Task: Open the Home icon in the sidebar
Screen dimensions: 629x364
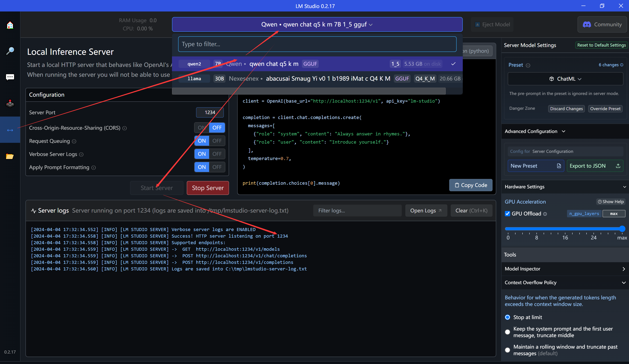Action: [10, 25]
